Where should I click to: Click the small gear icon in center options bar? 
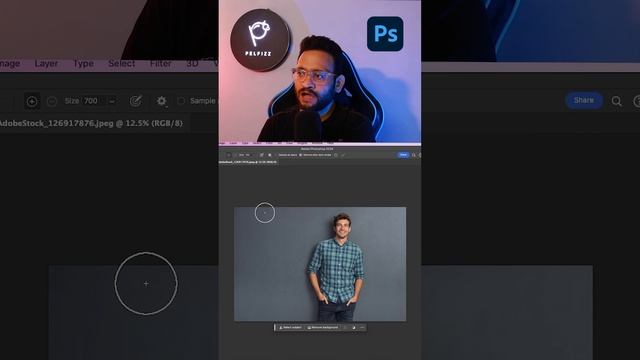coord(269,155)
